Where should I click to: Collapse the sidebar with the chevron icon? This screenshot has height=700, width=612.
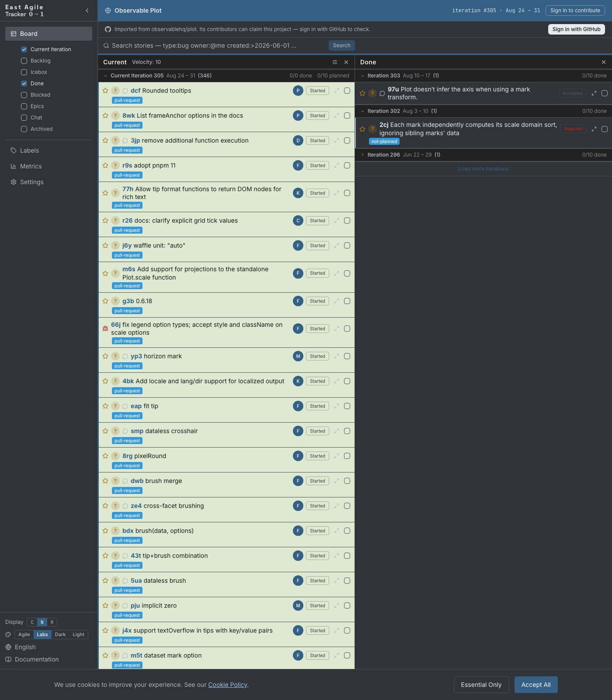(87, 10)
